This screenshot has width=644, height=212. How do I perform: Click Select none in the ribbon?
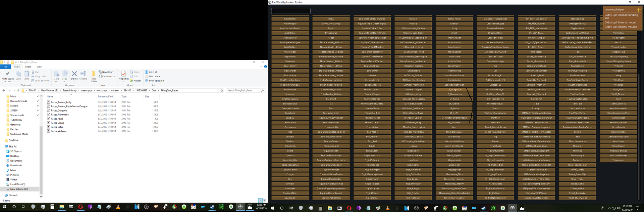coord(153,76)
